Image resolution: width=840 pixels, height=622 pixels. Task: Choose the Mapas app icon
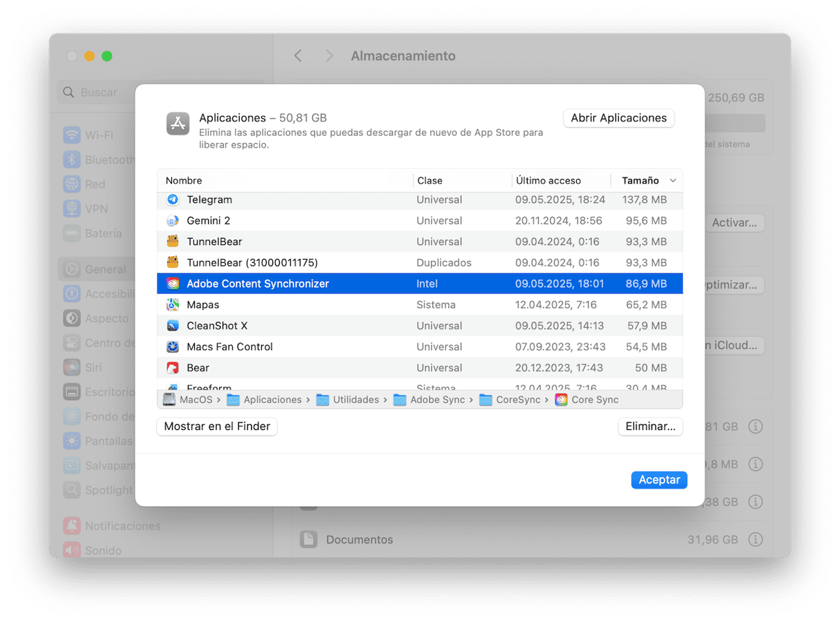(173, 305)
